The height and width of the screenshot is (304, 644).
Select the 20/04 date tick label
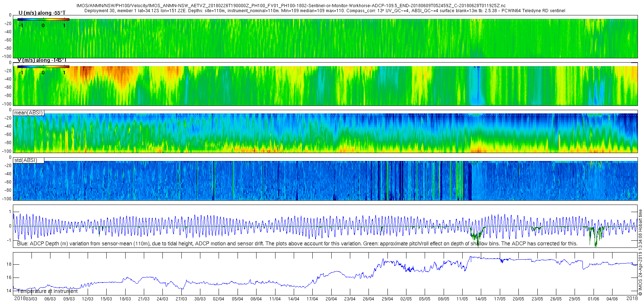pyautogui.click(x=331, y=299)
